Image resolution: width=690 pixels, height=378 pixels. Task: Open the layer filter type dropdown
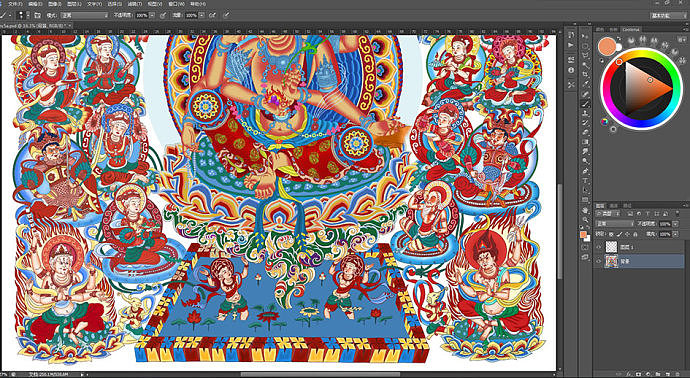pyautogui.click(x=608, y=213)
